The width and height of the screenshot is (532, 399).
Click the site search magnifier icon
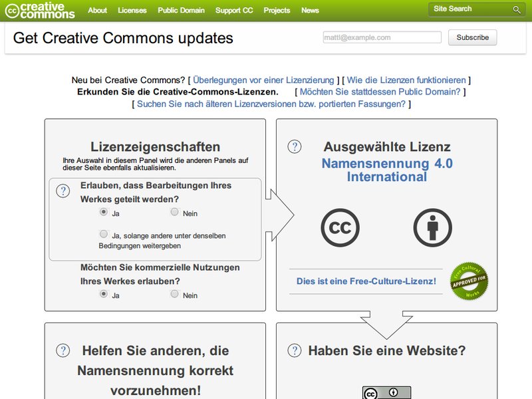[x=517, y=10]
